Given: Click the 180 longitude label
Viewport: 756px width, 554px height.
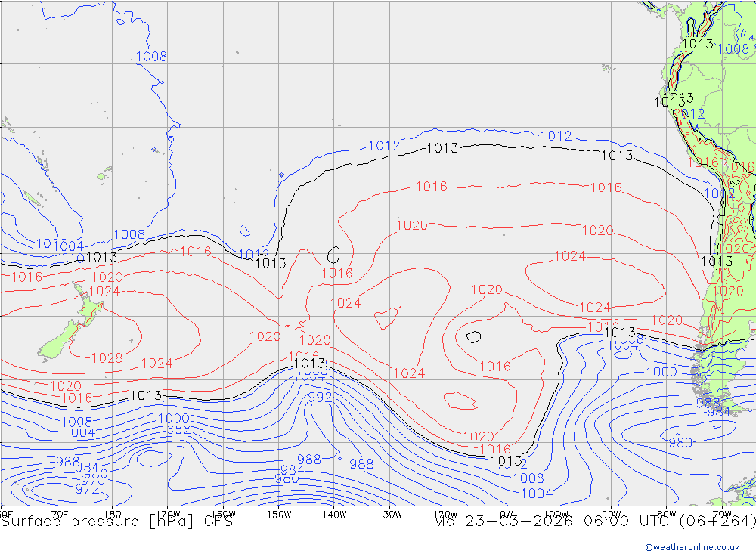Looking at the screenshot, I should (x=113, y=515).
